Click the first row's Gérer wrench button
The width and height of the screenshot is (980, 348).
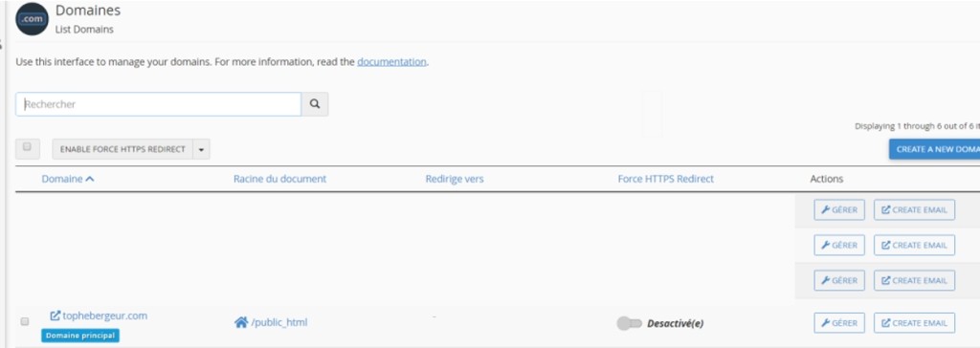(839, 210)
